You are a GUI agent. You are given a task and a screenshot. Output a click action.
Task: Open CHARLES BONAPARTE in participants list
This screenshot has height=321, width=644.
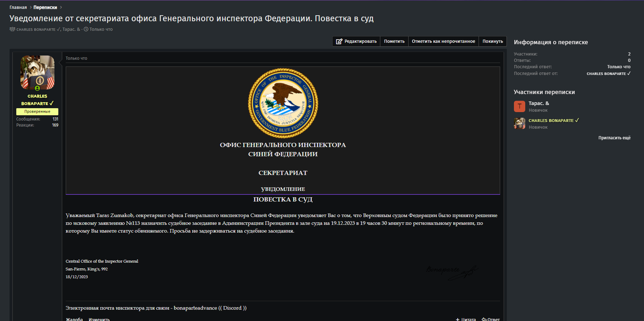pyautogui.click(x=554, y=121)
